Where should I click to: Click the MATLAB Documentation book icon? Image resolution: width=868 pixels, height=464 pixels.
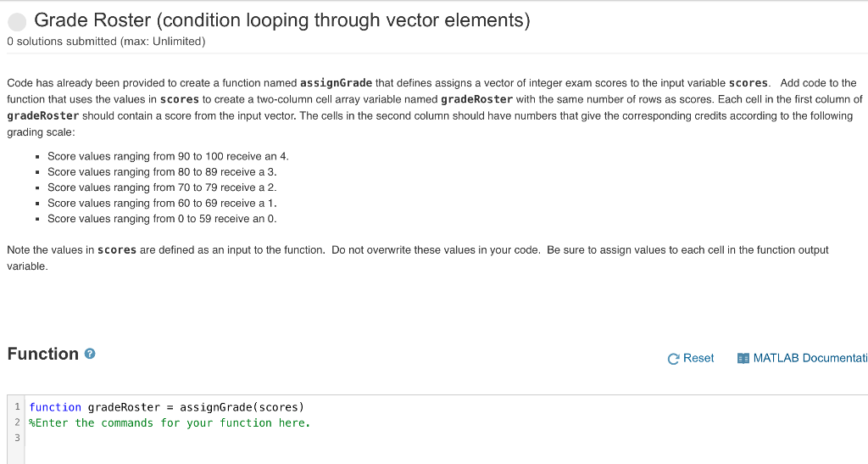(x=743, y=359)
